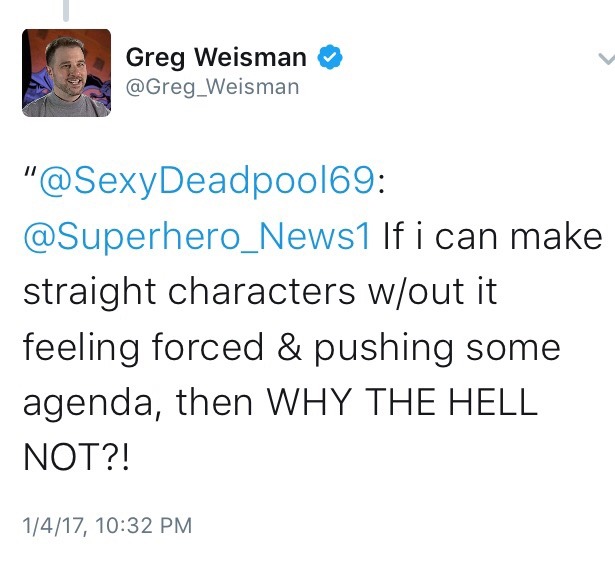Screen dimensions: 615x562
Task: Open the @Greg_Weisman handle
Action: tap(211, 87)
